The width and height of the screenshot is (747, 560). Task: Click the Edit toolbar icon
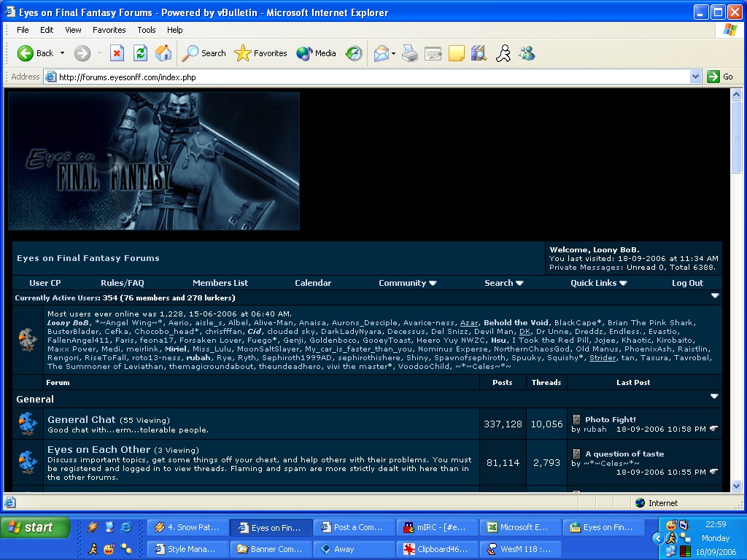tap(433, 53)
